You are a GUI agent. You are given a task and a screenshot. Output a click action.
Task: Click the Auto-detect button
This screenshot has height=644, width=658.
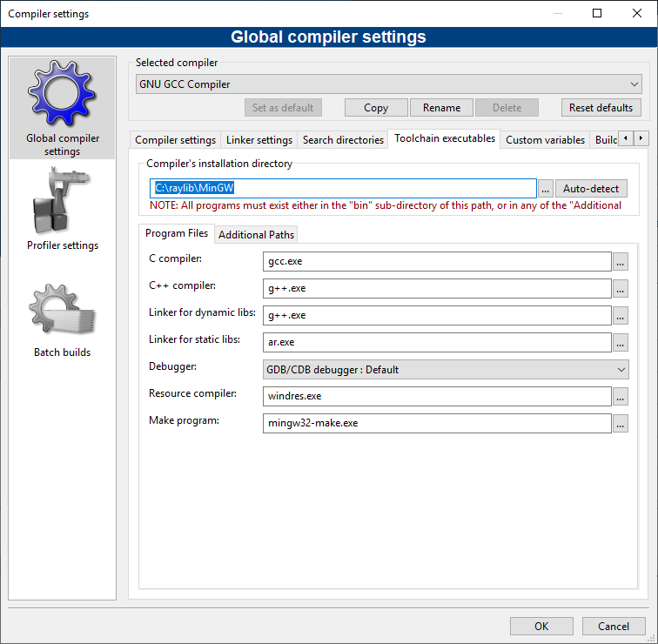click(x=591, y=189)
